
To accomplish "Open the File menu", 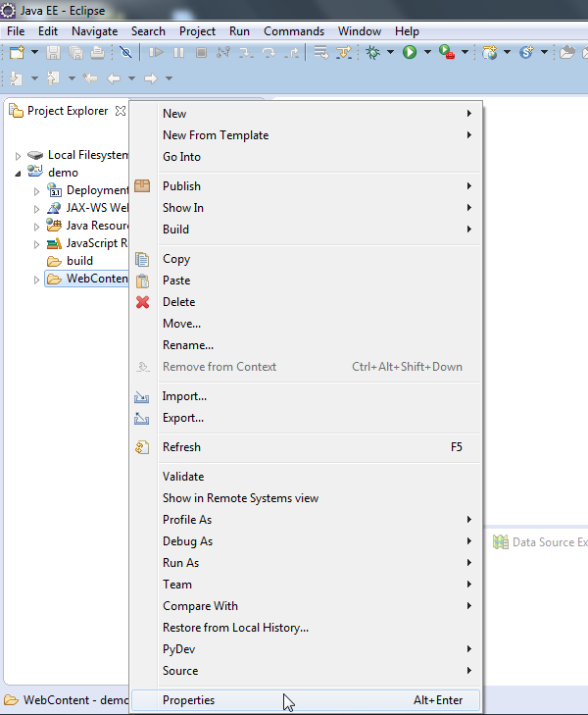I will pos(16,31).
